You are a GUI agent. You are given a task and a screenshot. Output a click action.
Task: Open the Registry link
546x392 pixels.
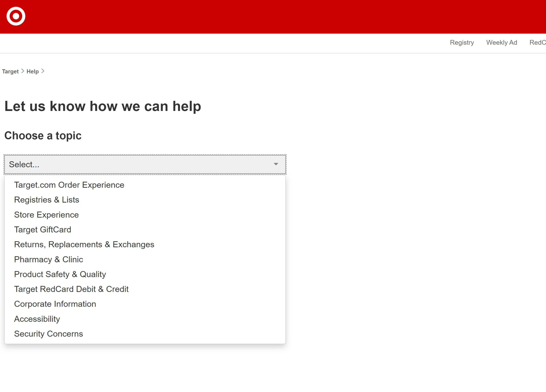462,43
